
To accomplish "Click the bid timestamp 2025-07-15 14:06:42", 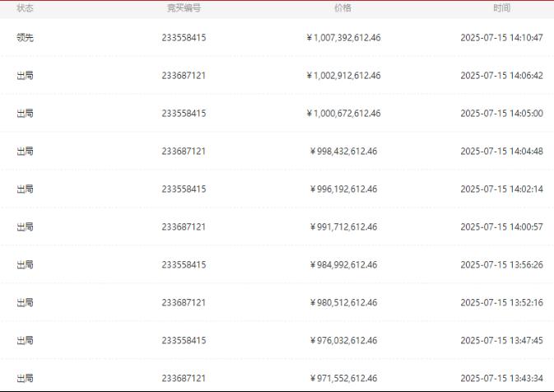I will (501, 75).
